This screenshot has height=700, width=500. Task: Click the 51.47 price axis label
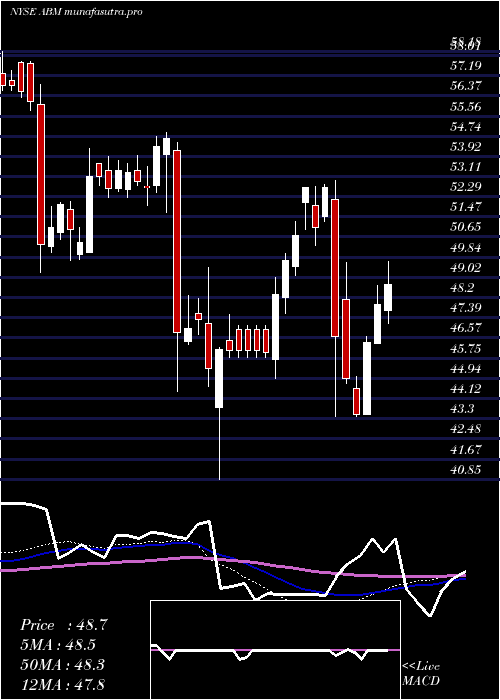point(466,207)
